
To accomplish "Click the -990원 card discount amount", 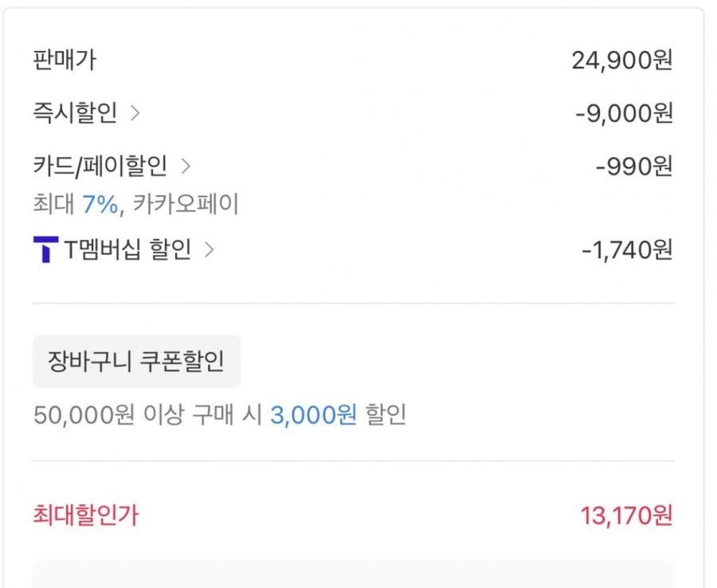I will click(x=633, y=167).
